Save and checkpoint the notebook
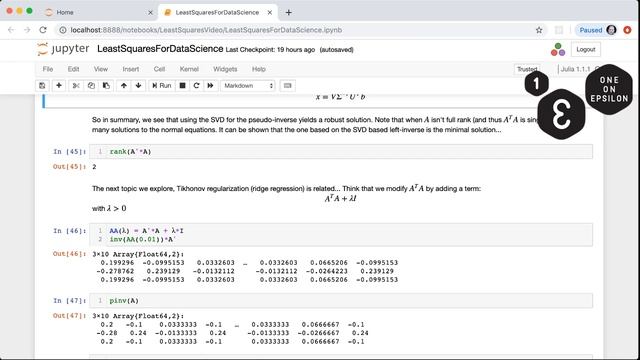 coord(42,86)
